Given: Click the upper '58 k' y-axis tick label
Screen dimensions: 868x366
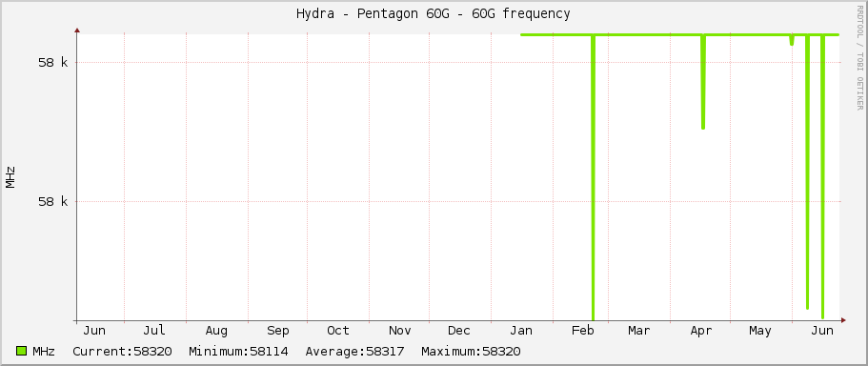Looking at the screenshot, I should (x=53, y=63).
